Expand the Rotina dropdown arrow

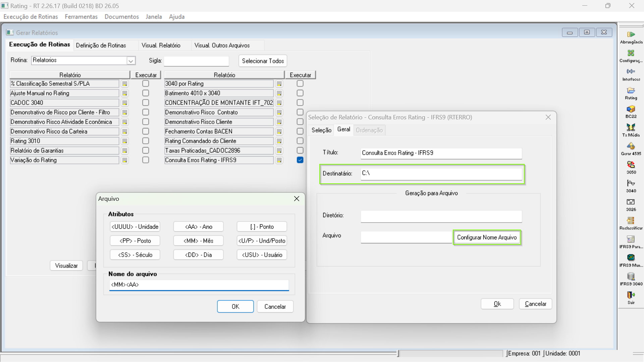[x=131, y=61]
